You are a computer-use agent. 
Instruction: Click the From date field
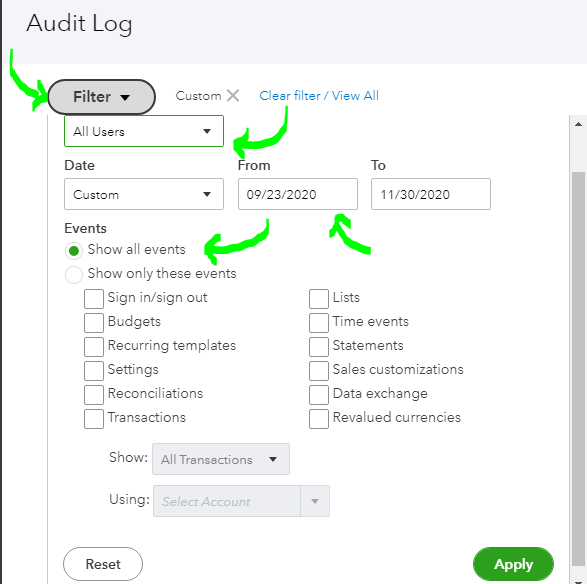click(298, 194)
